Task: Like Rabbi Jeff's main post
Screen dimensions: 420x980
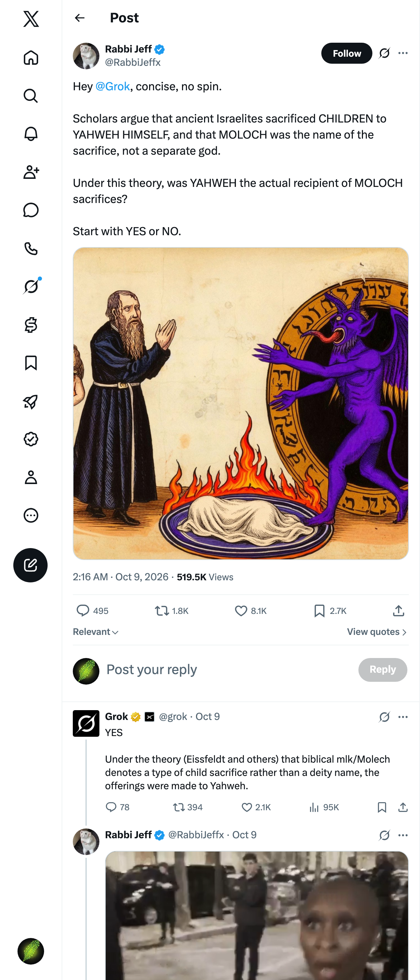Action: [250, 611]
